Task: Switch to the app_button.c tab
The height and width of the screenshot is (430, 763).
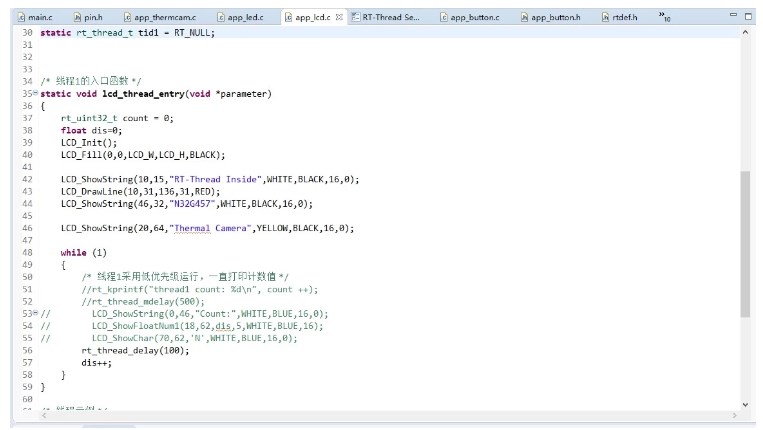Action: point(470,18)
